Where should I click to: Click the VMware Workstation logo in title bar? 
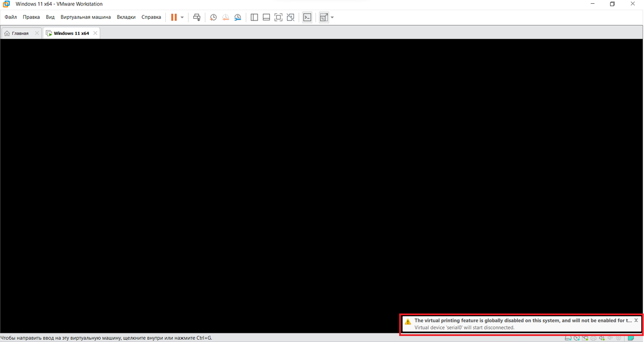(x=6, y=4)
